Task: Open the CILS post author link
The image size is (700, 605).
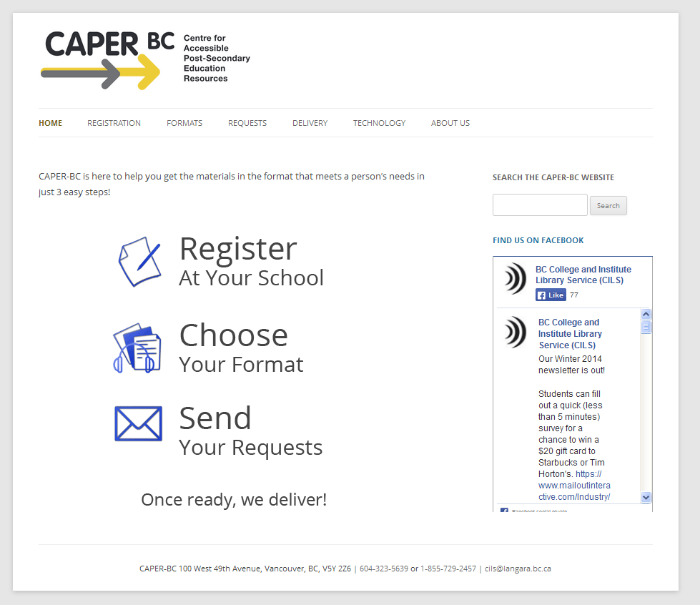Action: point(570,333)
